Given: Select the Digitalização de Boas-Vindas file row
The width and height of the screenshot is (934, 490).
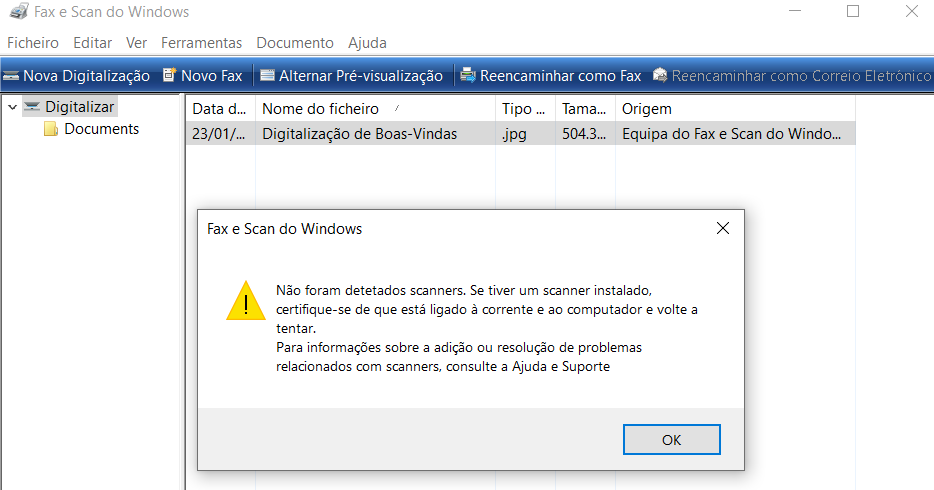Looking at the screenshot, I should [x=521, y=133].
